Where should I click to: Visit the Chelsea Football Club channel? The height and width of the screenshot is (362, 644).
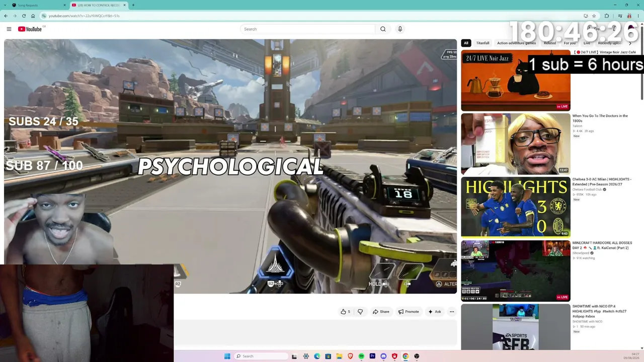587,190
